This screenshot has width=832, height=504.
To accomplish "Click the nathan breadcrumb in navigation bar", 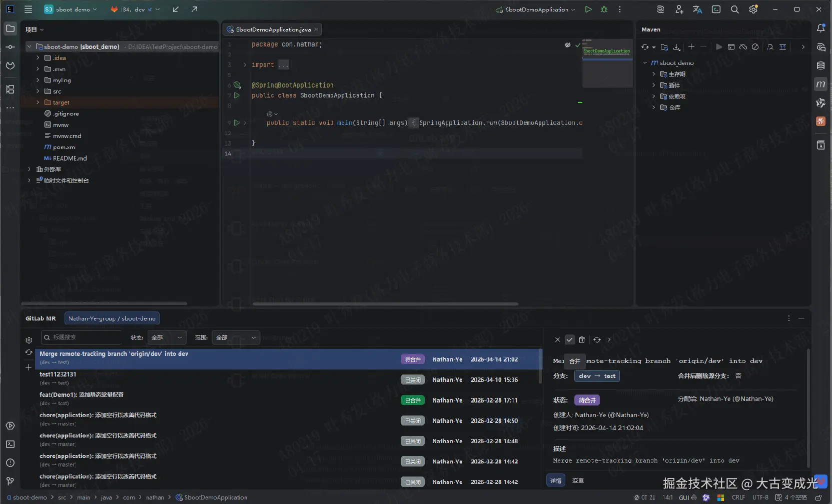I will [155, 497].
